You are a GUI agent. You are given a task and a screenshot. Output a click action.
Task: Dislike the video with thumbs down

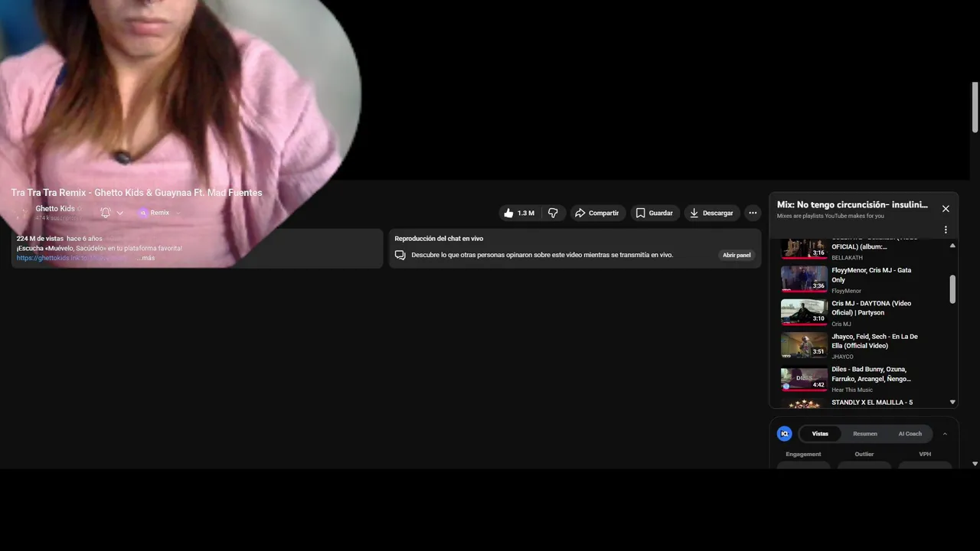coord(553,213)
